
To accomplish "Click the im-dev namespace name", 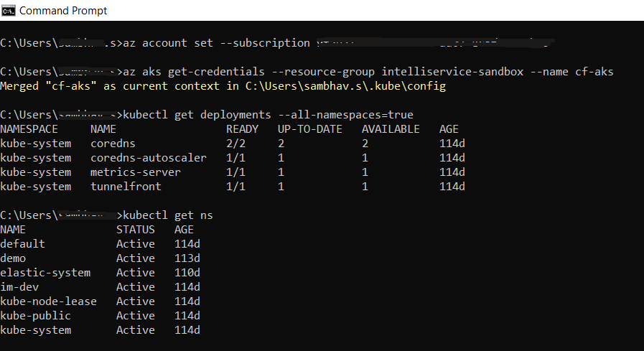I will click(19, 287).
